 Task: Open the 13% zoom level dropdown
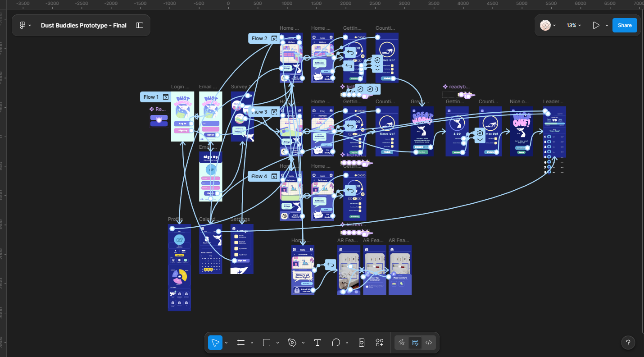tap(574, 25)
